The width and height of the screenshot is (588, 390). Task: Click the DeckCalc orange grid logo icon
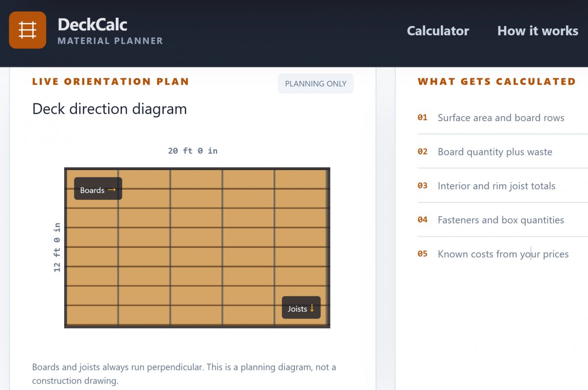(27, 30)
